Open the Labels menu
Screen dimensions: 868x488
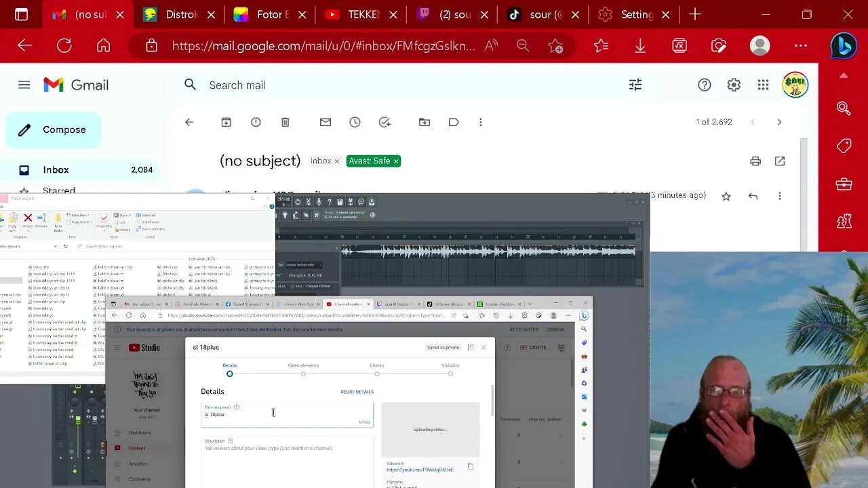[x=454, y=122]
